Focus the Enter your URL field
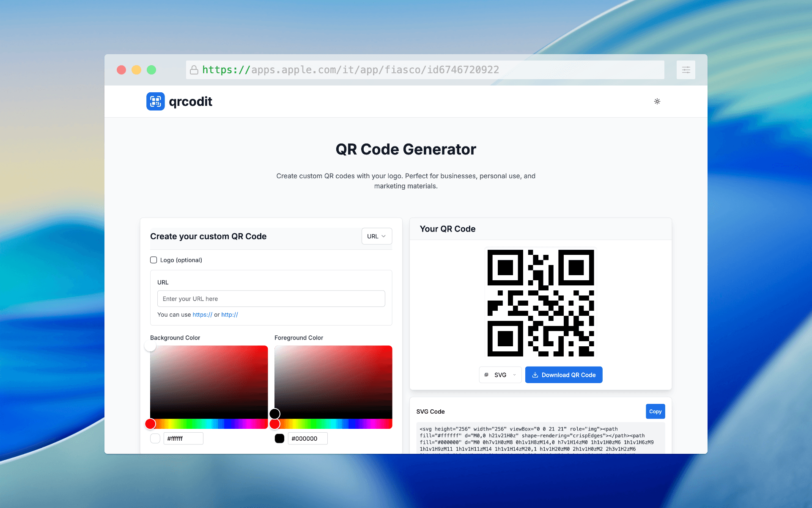Image resolution: width=812 pixels, height=508 pixels. [271, 299]
